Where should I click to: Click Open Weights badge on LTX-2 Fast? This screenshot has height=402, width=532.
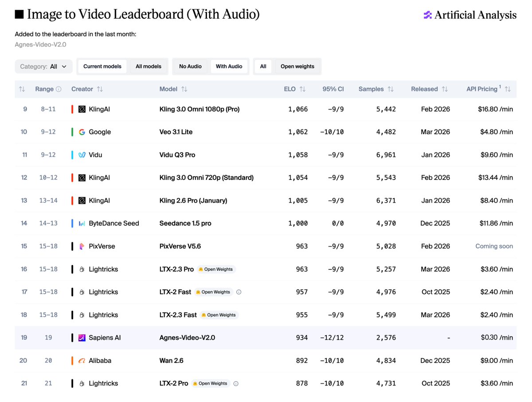pyautogui.click(x=213, y=292)
